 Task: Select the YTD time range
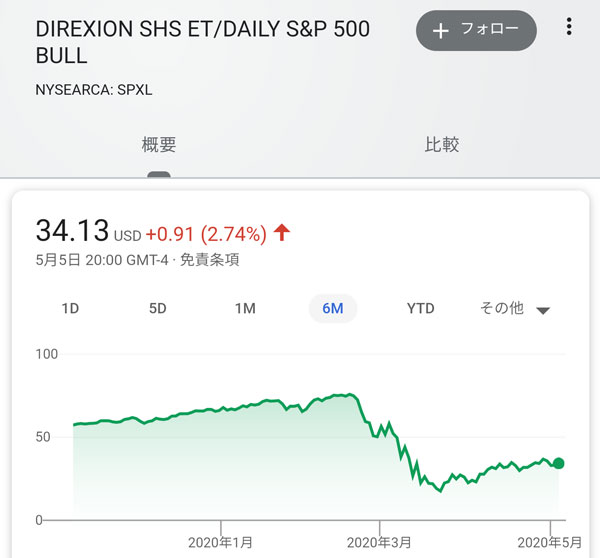pyautogui.click(x=421, y=308)
